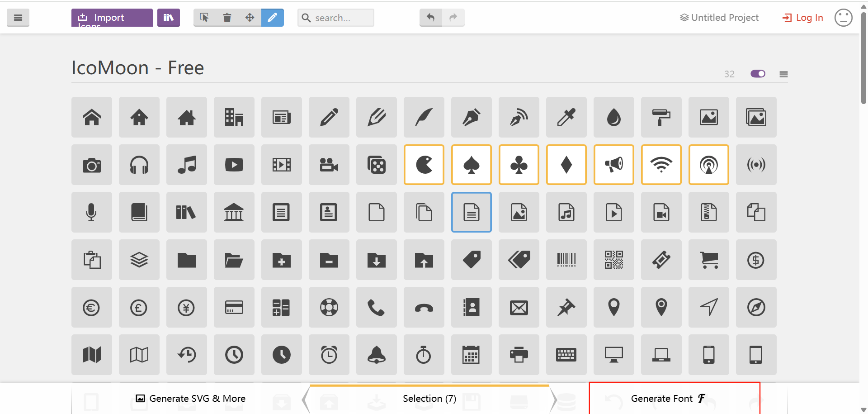Click the Redo arrow
Screen dimensions: 868x414
[x=453, y=18]
